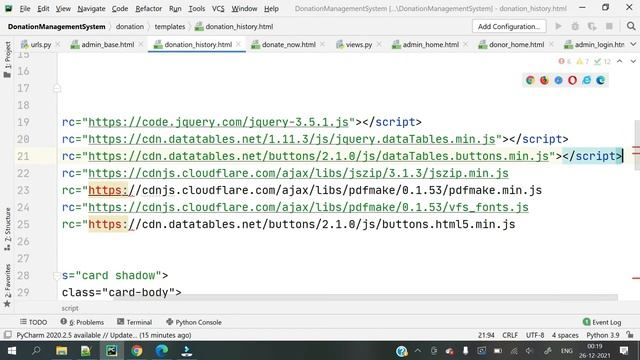The height and width of the screenshot is (360, 640).
Task: Open Microsoft Edge from the taskbar
Action: 162,351
